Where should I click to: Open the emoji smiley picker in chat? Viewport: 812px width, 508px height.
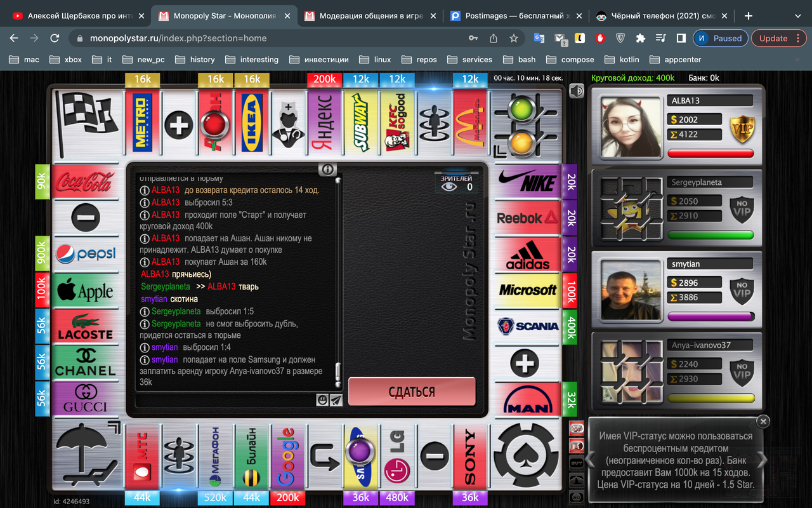point(322,399)
